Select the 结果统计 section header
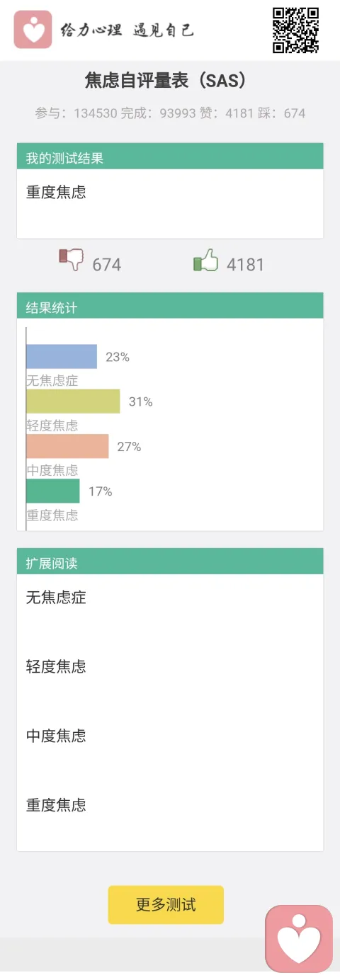The height and width of the screenshot is (980, 340). 170,307
